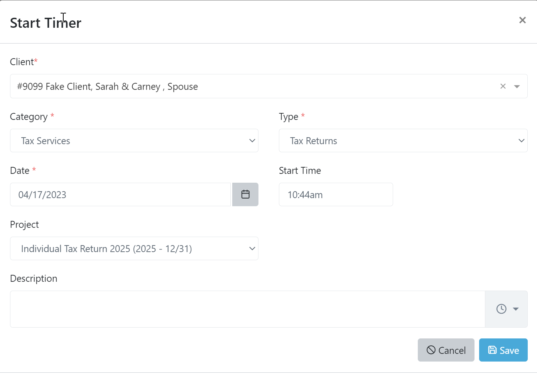The height and width of the screenshot is (392, 537).
Task: Click inside the empty Description text box
Action: point(247,309)
